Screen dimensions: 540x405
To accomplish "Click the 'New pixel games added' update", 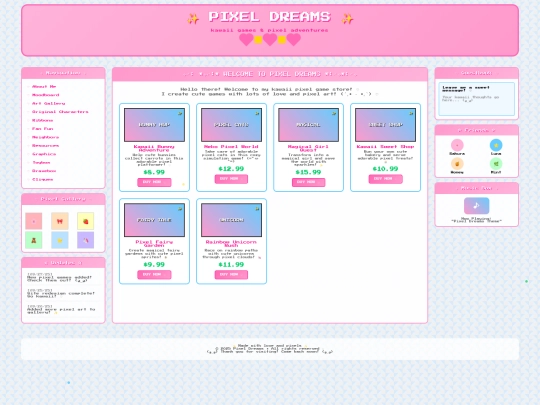I will [x=59, y=279].
